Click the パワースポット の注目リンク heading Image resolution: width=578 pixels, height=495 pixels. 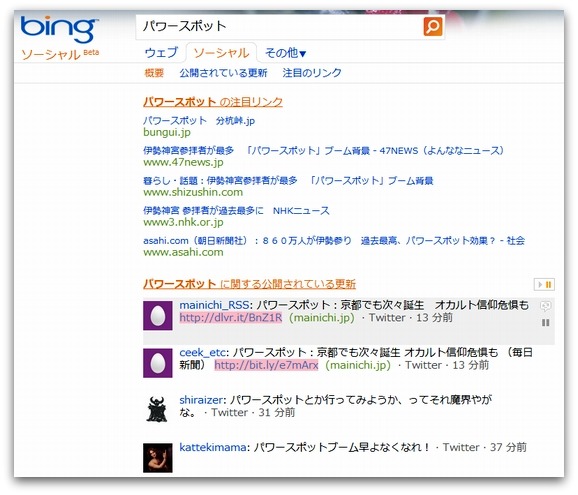[213, 102]
